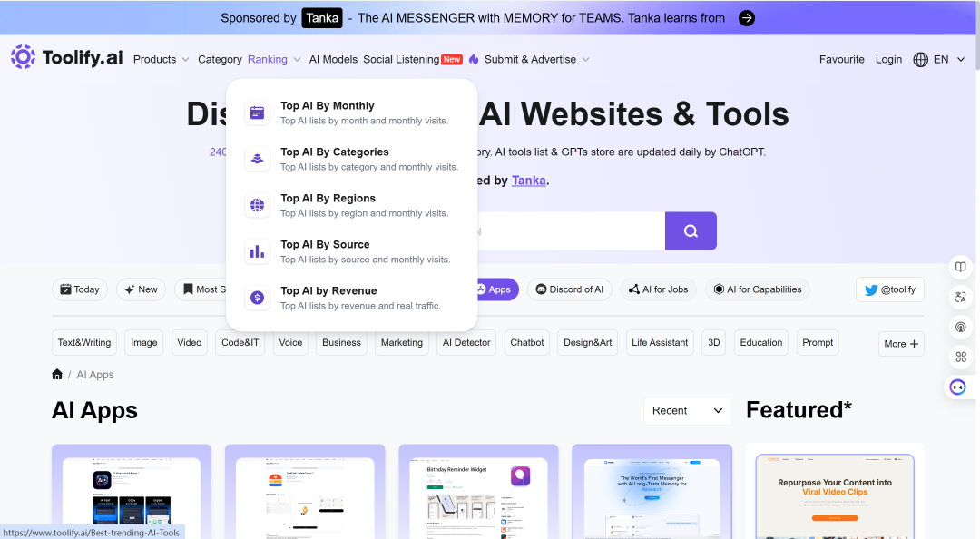Open AI Models menu item
Viewport: 980px width, 539px height.
coord(333,59)
